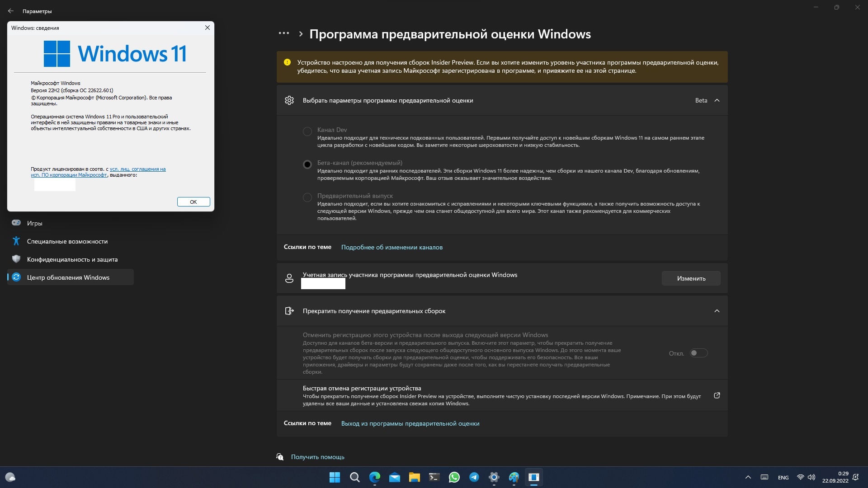Switch ENG input language

[783, 478]
